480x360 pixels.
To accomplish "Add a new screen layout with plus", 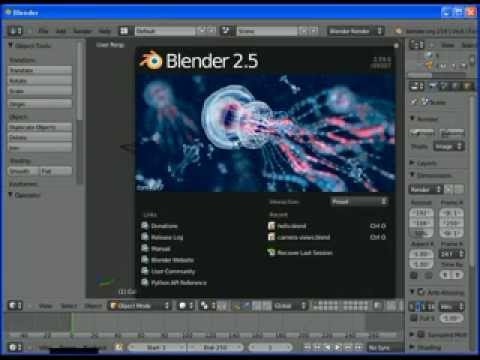I will [x=202, y=31].
